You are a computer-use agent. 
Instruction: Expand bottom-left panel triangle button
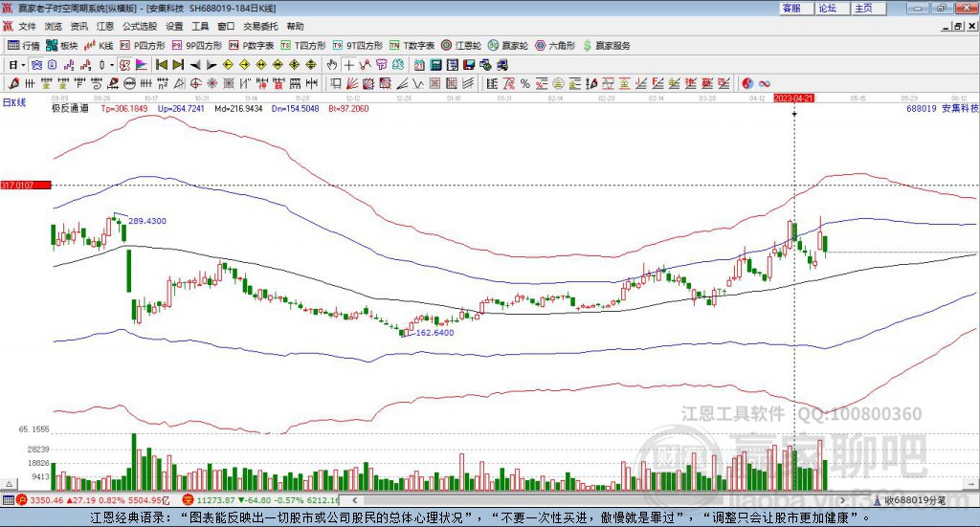[x=9, y=484]
